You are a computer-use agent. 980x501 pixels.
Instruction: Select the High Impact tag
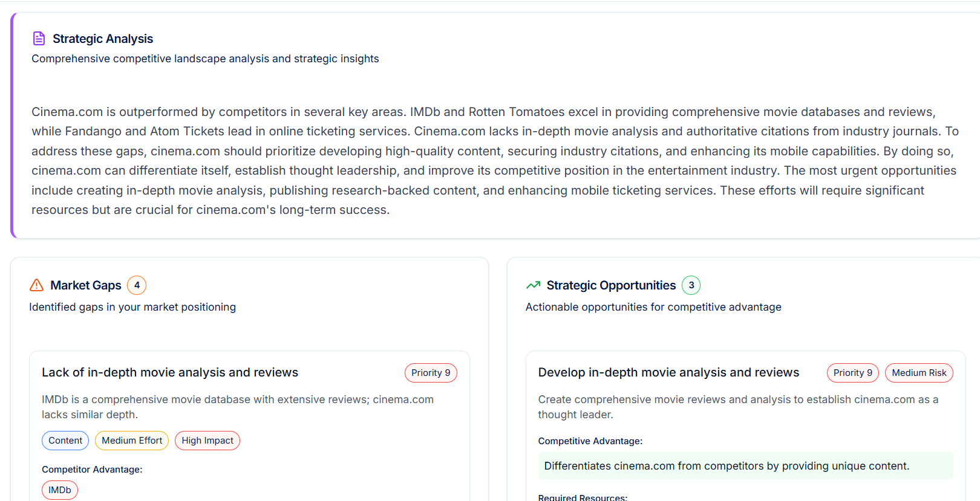(x=207, y=441)
